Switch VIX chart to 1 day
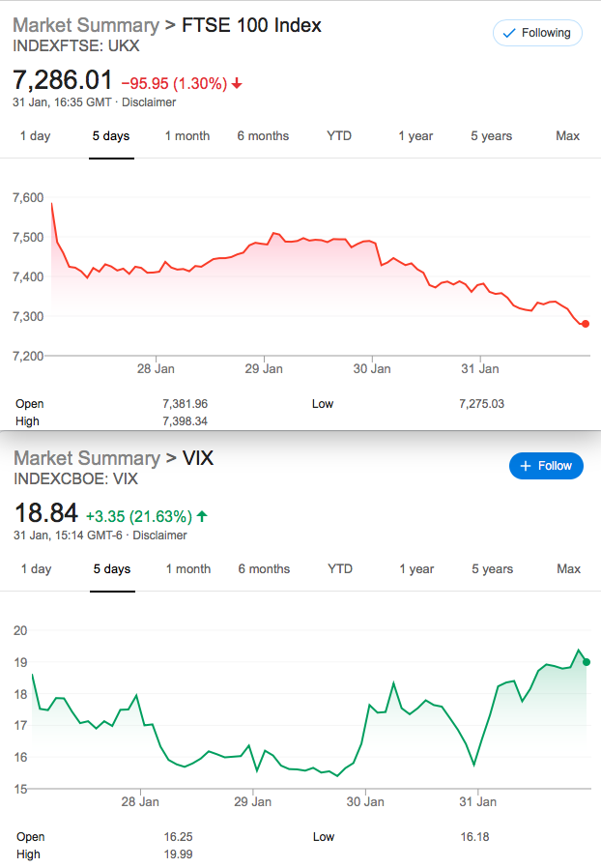601x868 pixels. [37, 569]
